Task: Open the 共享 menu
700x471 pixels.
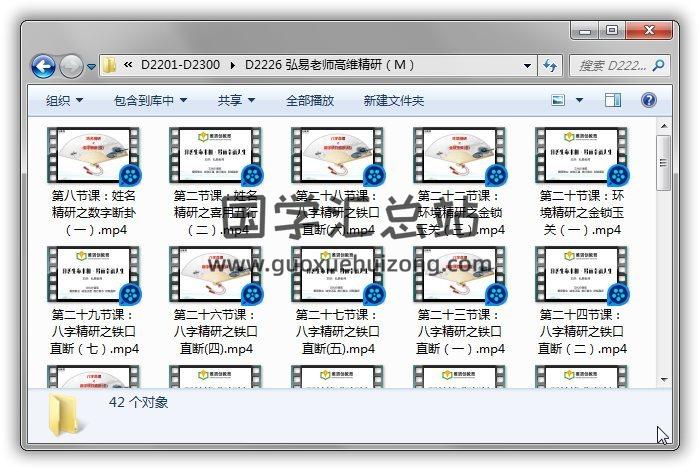Action: [x=236, y=101]
